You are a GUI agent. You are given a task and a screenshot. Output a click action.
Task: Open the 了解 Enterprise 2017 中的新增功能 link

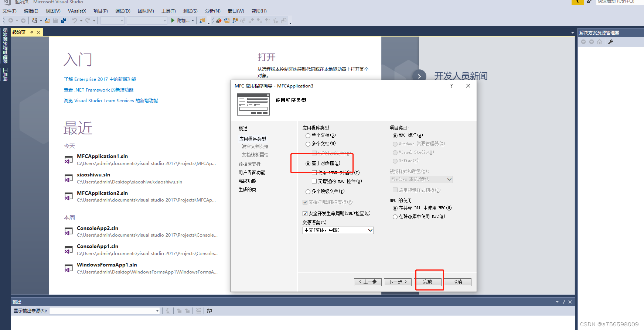click(x=100, y=79)
